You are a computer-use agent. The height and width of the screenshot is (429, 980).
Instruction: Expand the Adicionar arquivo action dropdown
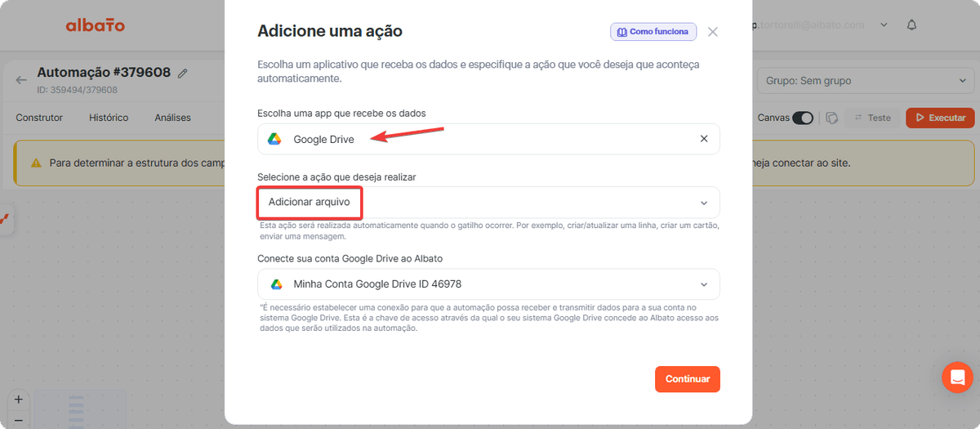[x=488, y=202]
